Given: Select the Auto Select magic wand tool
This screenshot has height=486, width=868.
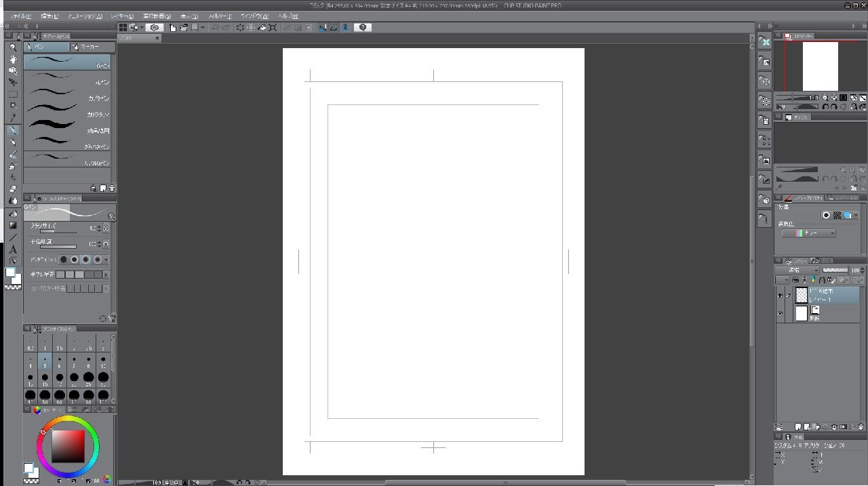Looking at the screenshot, I should click(x=13, y=106).
